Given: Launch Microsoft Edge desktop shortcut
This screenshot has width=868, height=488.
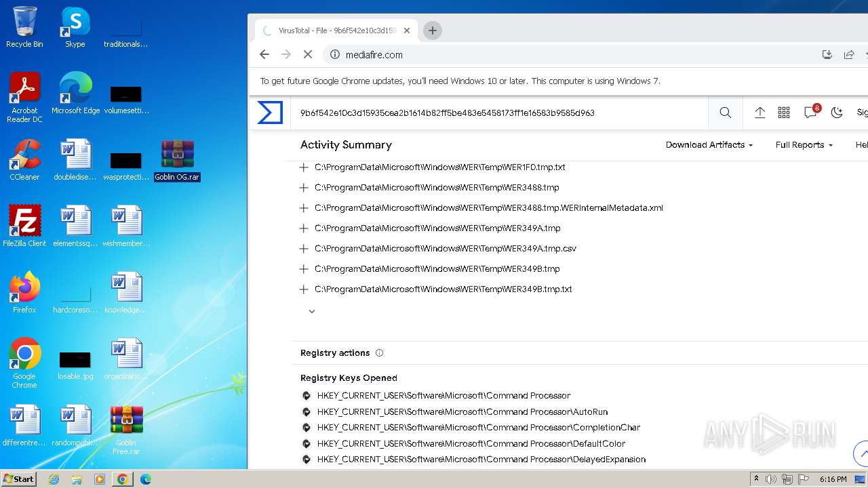Looking at the screenshot, I should pos(75,94).
